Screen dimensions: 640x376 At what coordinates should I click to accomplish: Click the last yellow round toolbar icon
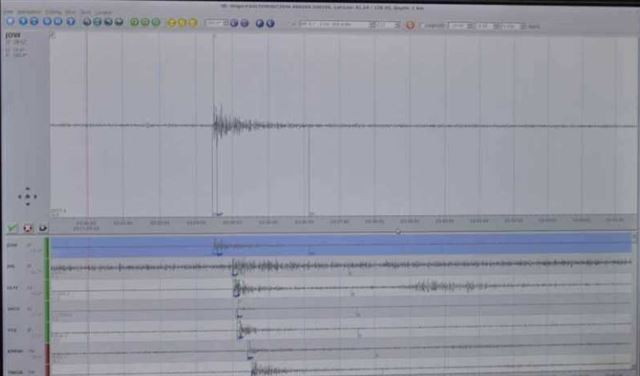tap(193, 22)
